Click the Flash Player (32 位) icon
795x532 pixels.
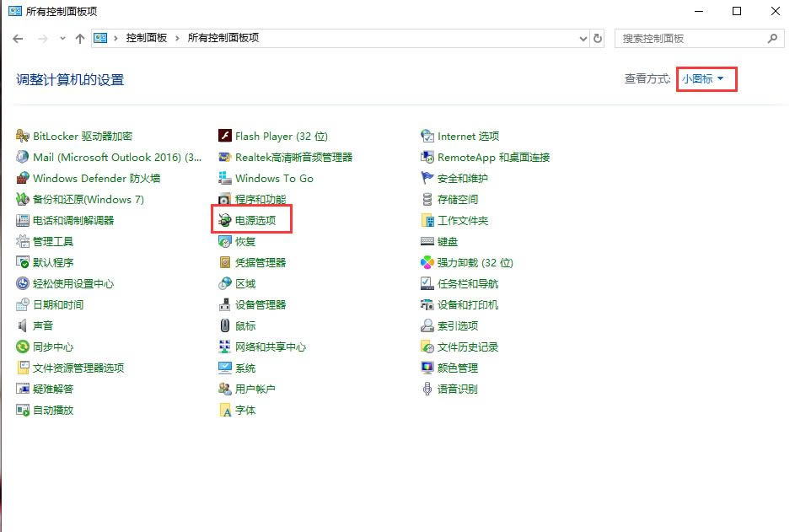tap(224, 136)
